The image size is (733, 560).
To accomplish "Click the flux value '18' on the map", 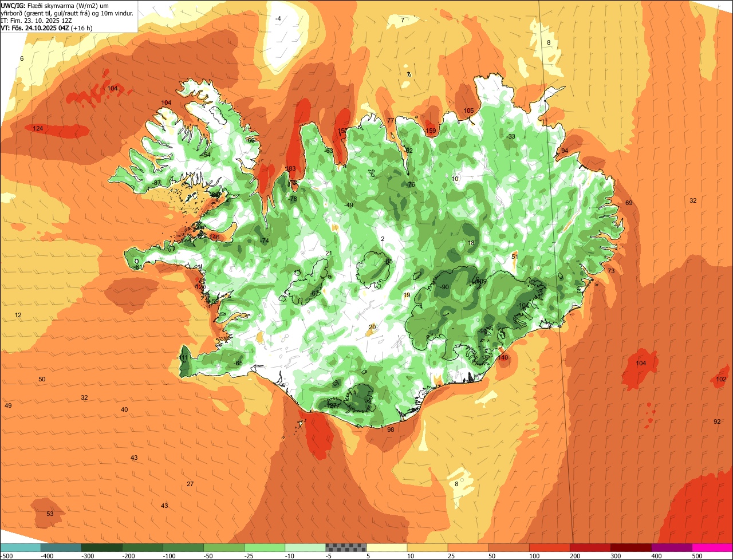I will tap(471, 243).
